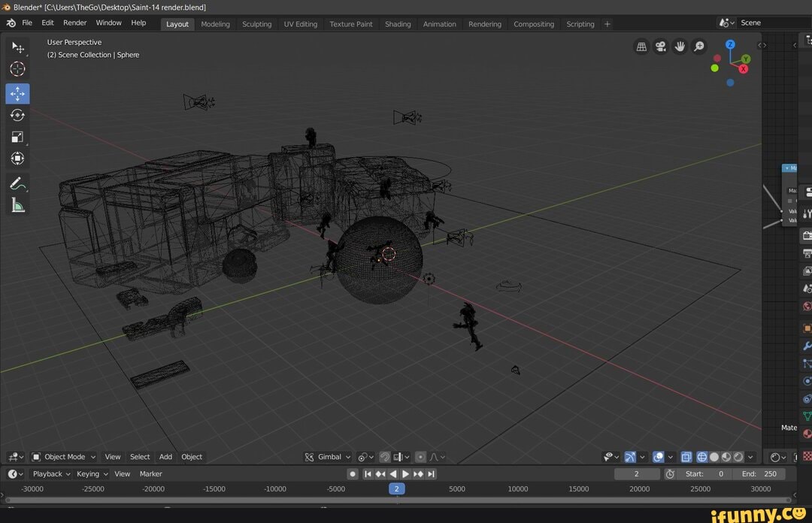The width and height of the screenshot is (812, 523).
Task: Toggle X-Ray mode in the viewport header
Action: pyautogui.click(x=686, y=456)
